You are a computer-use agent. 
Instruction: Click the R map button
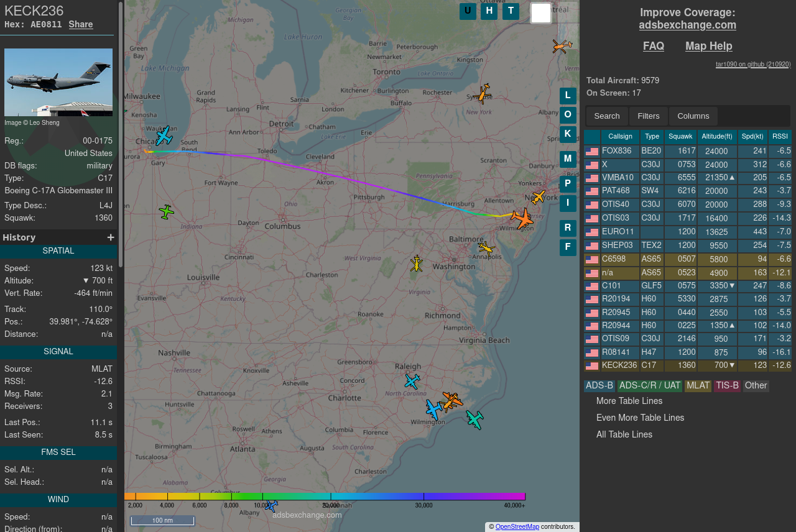point(568,228)
